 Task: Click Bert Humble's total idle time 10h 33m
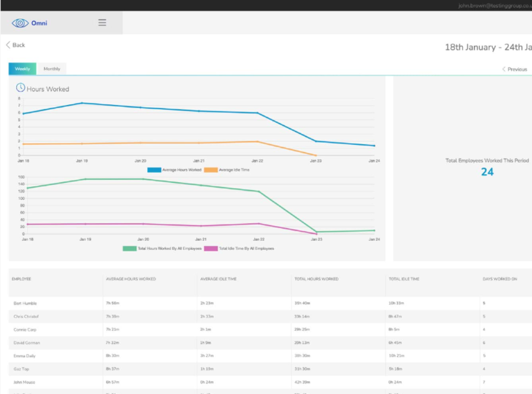[x=396, y=303]
